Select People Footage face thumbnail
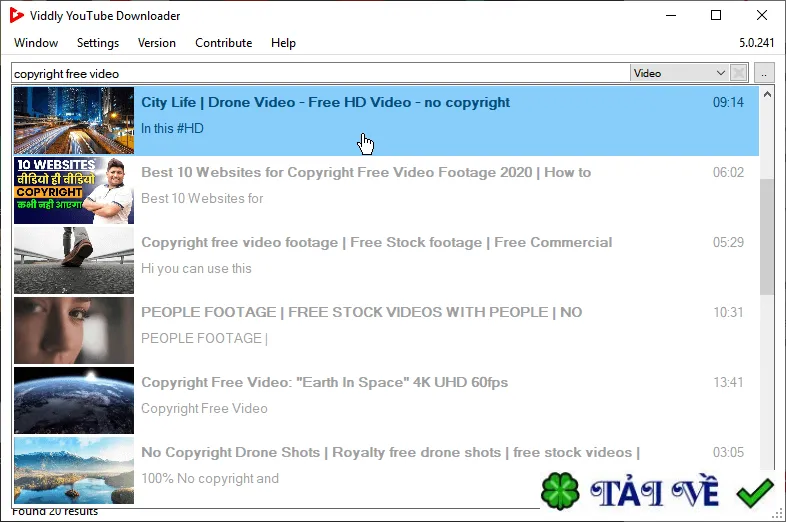The width and height of the screenshot is (786, 522). [74, 330]
